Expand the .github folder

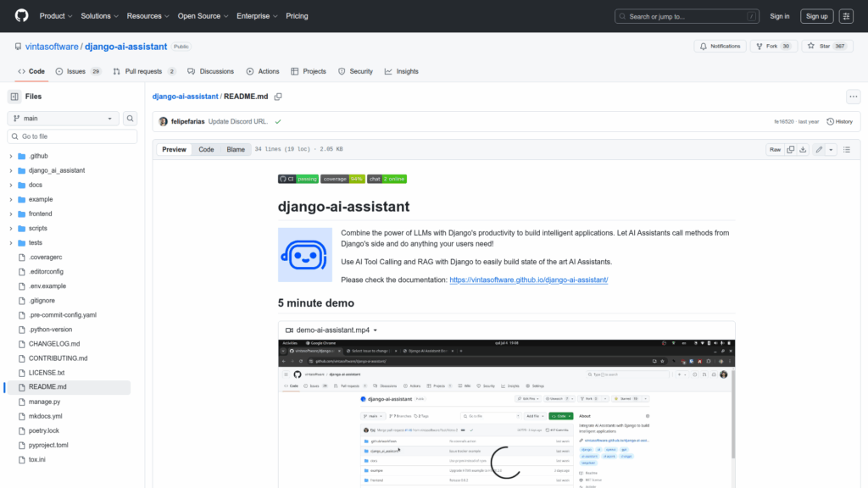(11, 156)
